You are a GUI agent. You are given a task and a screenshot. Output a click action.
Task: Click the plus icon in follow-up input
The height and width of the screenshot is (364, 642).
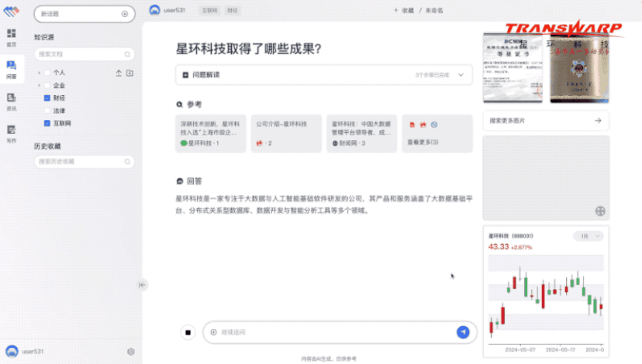213,332
